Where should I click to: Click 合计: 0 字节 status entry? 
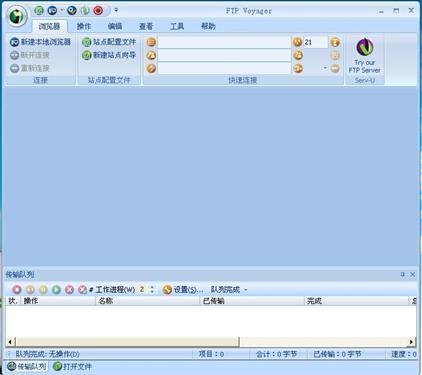click(x=276, y=354)
